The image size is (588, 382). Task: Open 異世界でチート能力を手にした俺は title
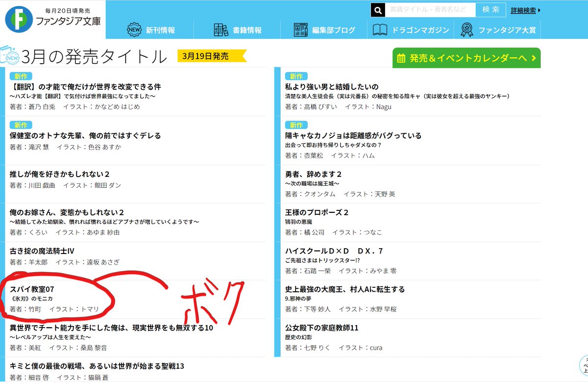point(111,328)
